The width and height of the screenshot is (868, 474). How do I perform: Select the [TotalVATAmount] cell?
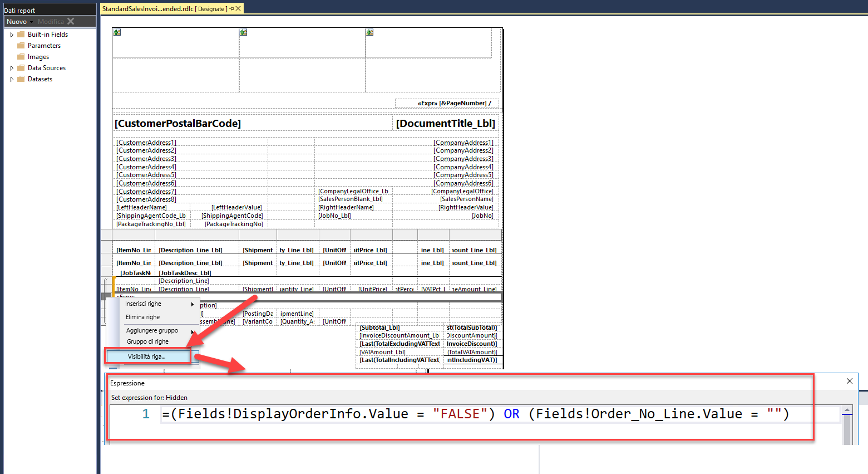point(473,353)
